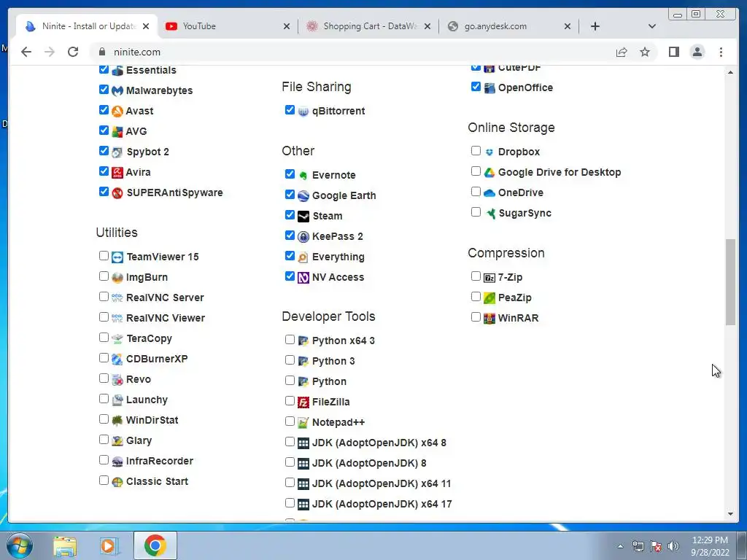Image resolution: width=747 pixels, height=560 pixels.
Task: Select the Ninite - Install or Update tab
Action: (x=88, y=26)
